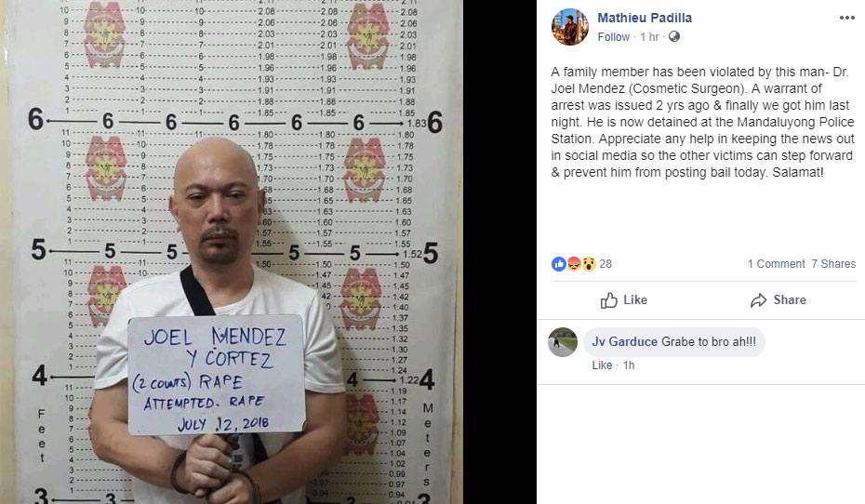Click the public globe privacy icon
865x504 pixels.
(674, 36)
